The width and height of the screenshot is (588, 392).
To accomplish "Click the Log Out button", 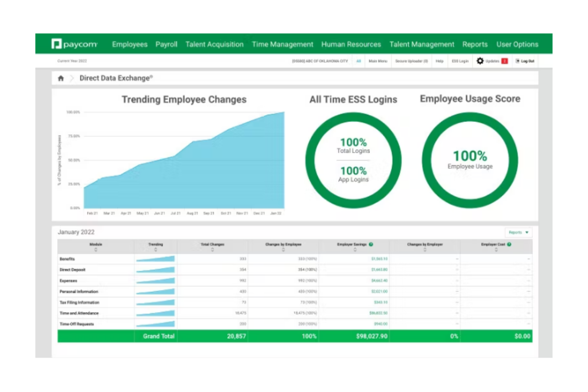I will [x=525, y=61].
